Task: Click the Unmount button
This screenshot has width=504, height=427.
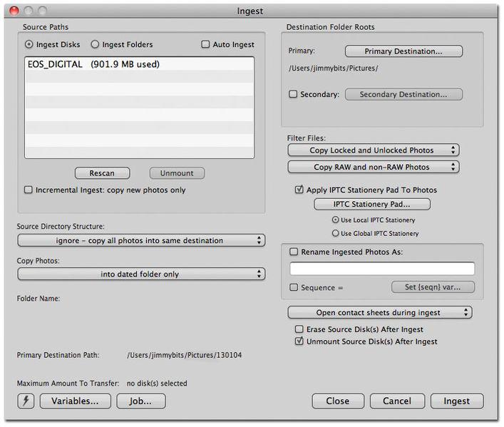Action: point(177,173)
